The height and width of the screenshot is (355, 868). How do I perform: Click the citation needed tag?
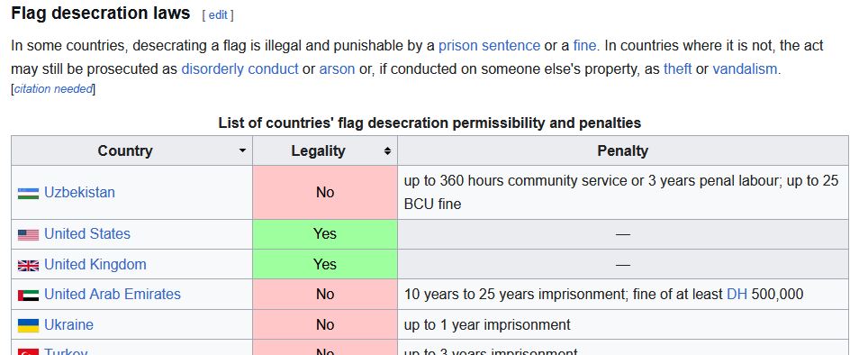click(x=53, y=88)
